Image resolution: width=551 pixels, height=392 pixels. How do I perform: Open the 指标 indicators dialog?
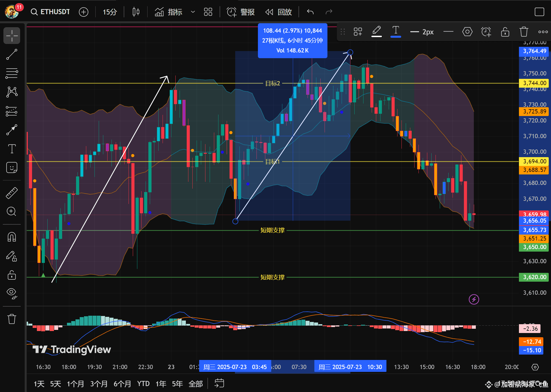coord(168,12)
